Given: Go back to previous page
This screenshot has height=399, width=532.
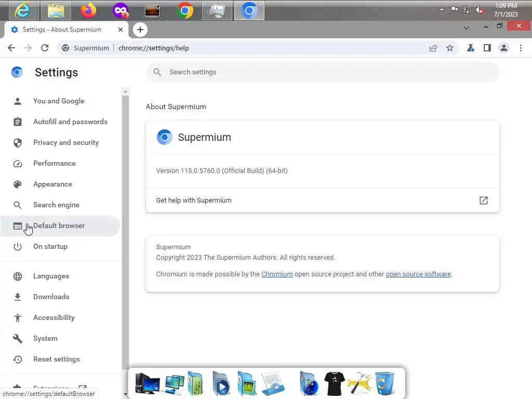Looking at the screenshot, I should (x=11, y=48).
